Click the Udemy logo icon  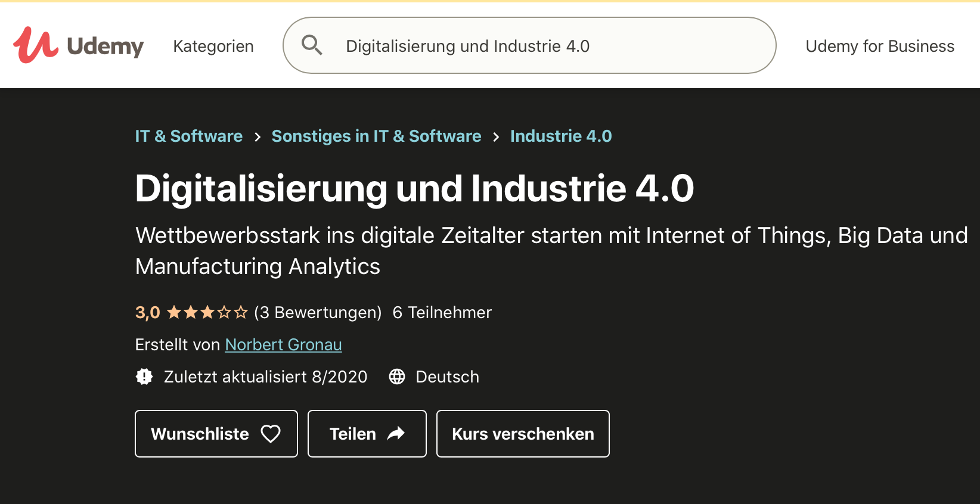[36, 45]
